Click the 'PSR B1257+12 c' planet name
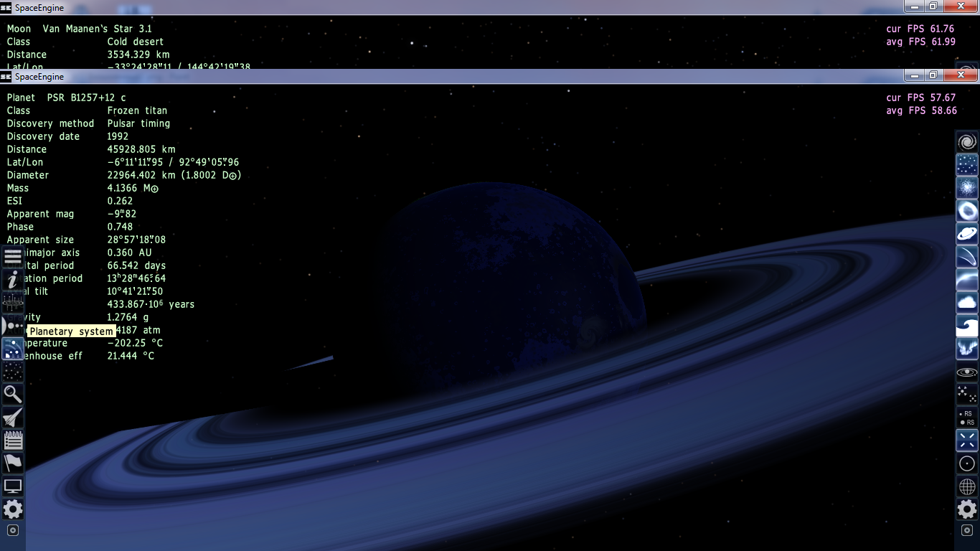Image resolution: width=980 pixels, height=551 pixels. click(86, 98)
